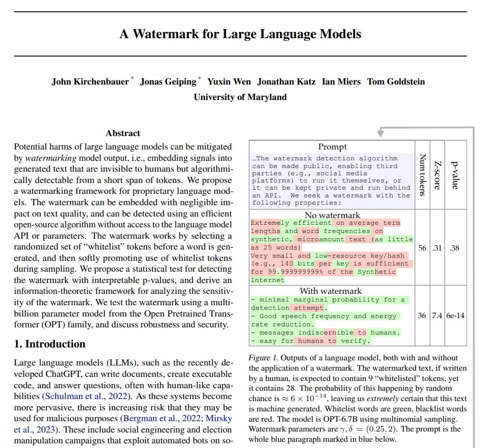Click the 'With watermark' row header
The width and height of the screenshot is (481, 448).
point(331,290)
